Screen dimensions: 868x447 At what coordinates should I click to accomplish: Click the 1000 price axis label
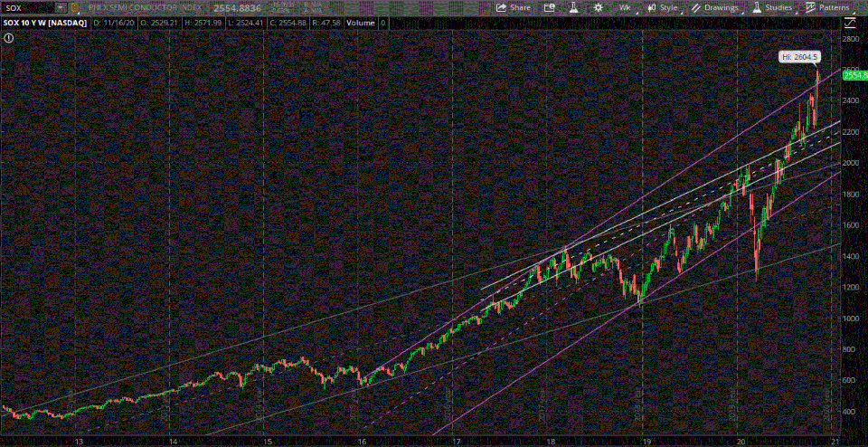coord(850,318)
